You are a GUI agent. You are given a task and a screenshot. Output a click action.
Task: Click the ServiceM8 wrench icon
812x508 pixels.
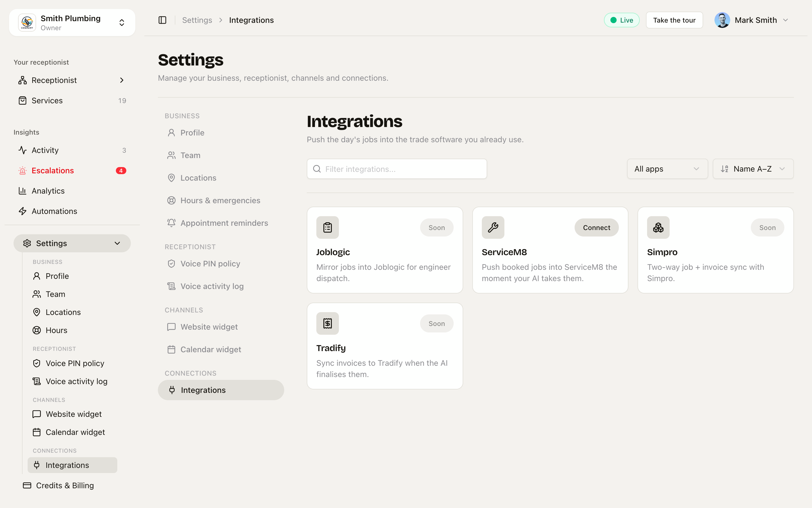click(x=493, y=227)
